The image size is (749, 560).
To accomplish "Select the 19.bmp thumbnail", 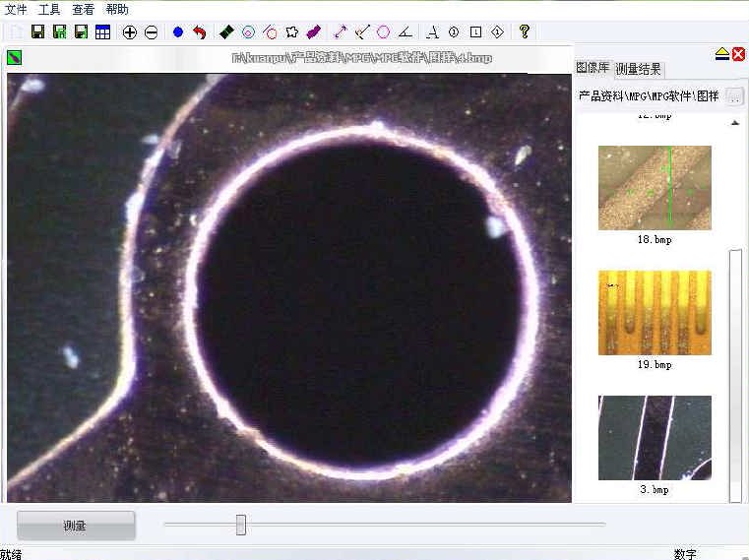I will 655,313.
